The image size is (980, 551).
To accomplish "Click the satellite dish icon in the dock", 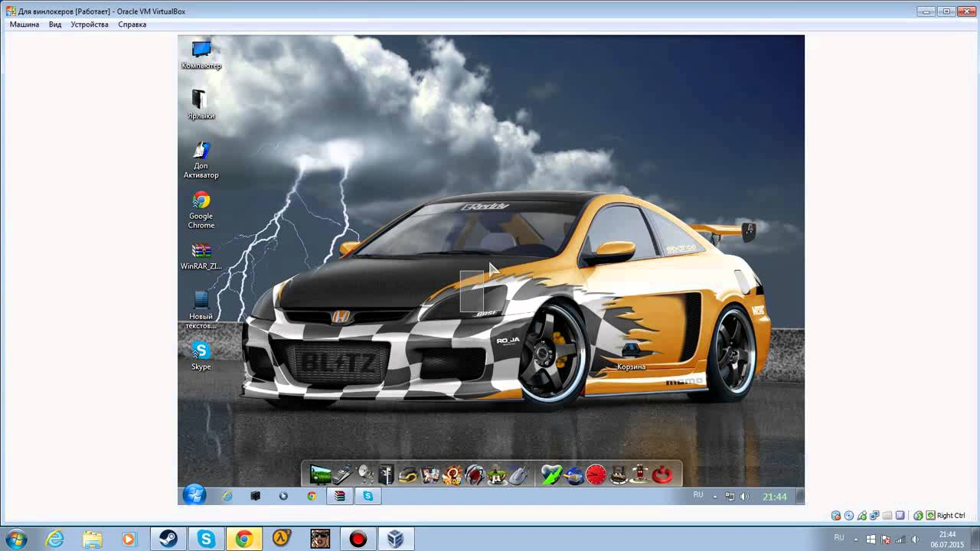I will tap(366, 474).
